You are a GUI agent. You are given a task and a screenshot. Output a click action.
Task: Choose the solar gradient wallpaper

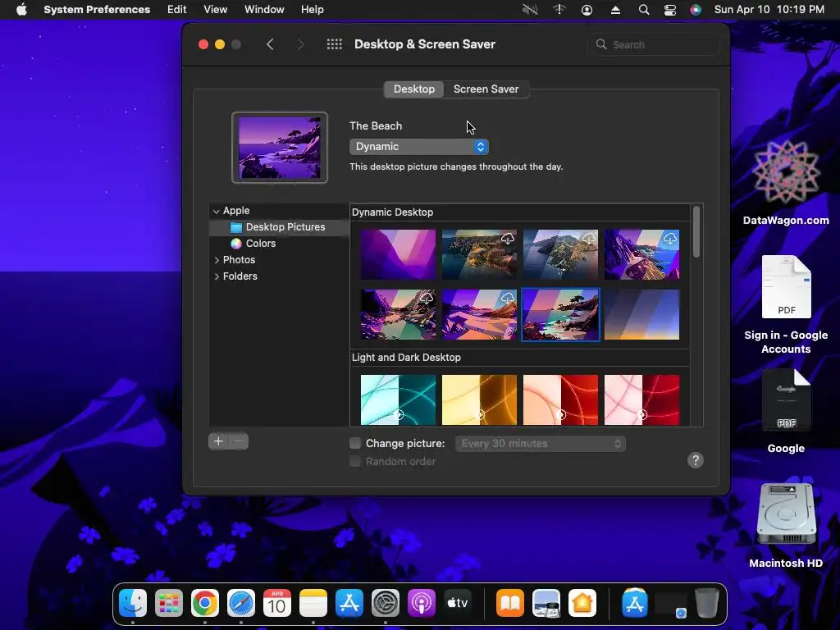(x=641, y=314)
